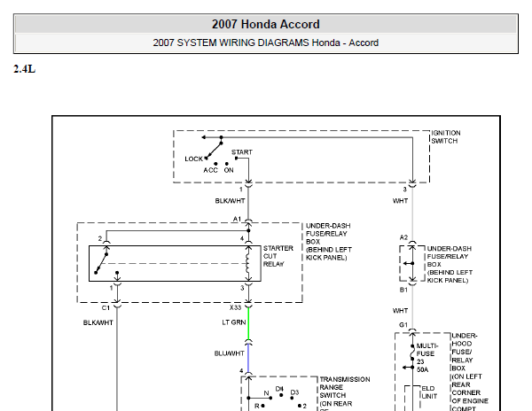Select the "MULTI-FUSE 23 50A" label
The height and width of the screenshot is (411, 532).
[x=426, y=358]
